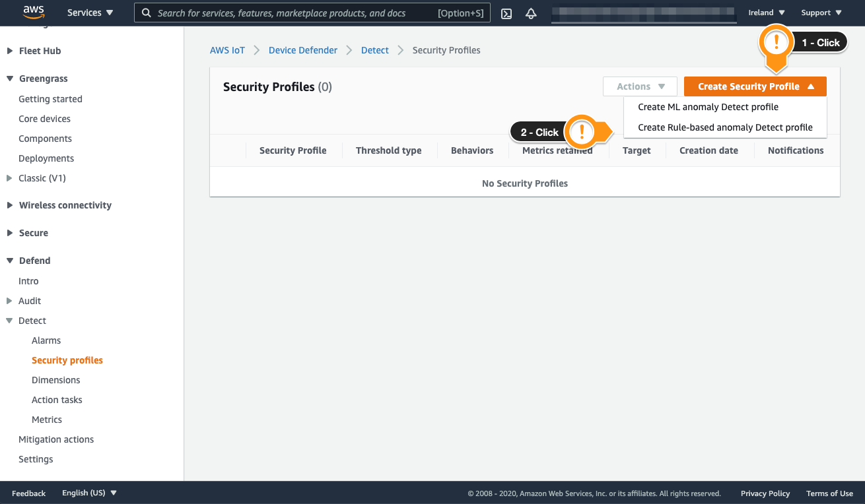The image size is (865, 504).
Task: Open Mitigation actions page
Action: click(56, 439)
